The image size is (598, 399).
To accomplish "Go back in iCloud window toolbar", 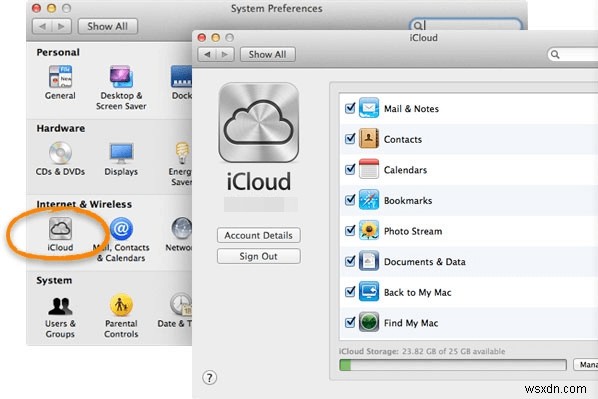I will 207,55.
